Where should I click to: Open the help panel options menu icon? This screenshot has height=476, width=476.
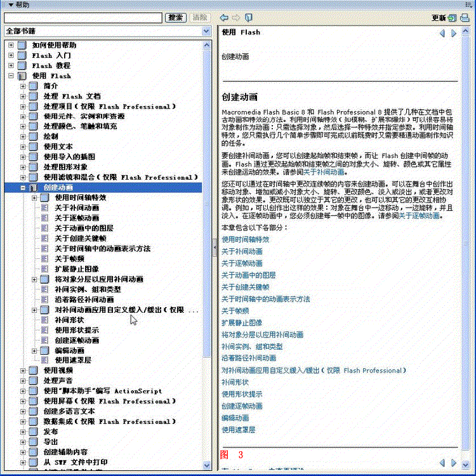coord(469,5)
